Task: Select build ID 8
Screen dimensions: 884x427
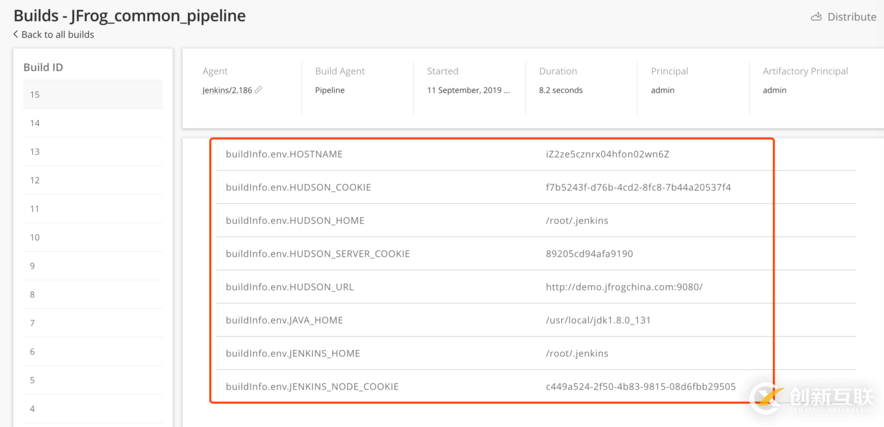Action: pyautogui.click(x=93, y=294)
